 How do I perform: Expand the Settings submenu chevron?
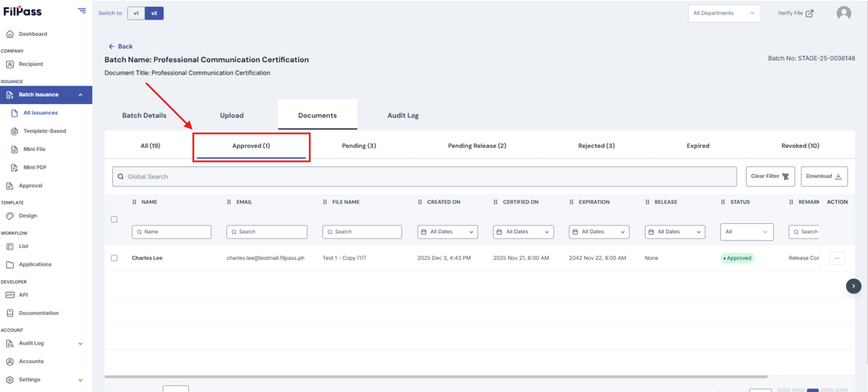(81, 380)
